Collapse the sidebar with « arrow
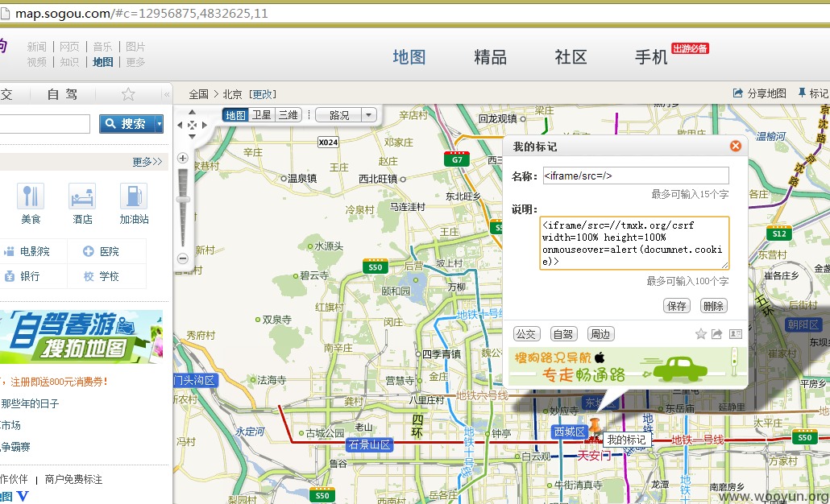The image size is (830, 504). 166,95
